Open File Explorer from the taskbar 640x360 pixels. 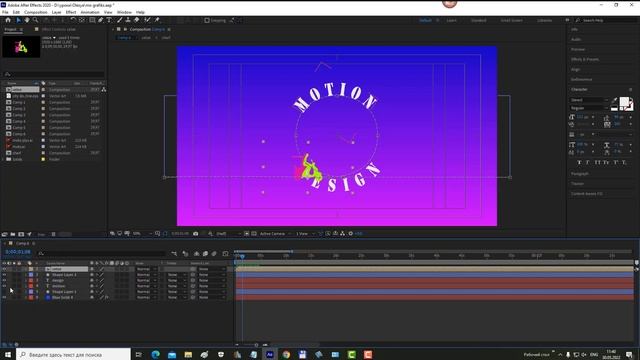tap(188, 354)
